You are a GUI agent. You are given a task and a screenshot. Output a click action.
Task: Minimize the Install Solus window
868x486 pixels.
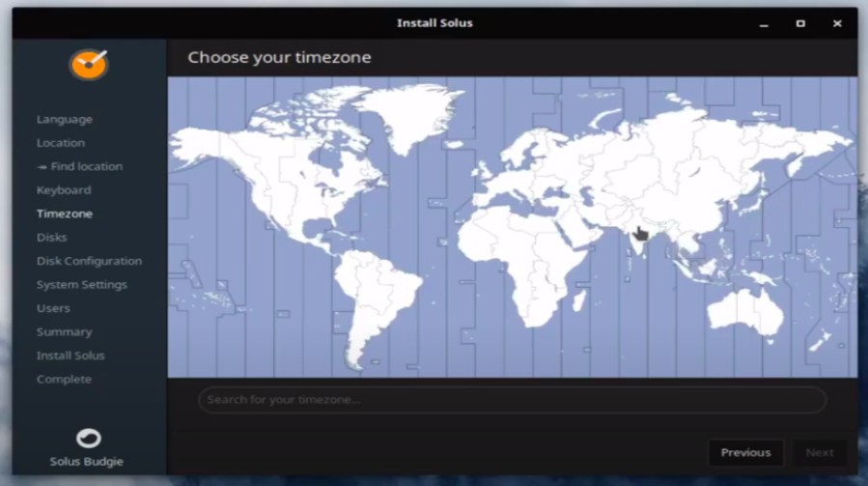tap(764, 23)
